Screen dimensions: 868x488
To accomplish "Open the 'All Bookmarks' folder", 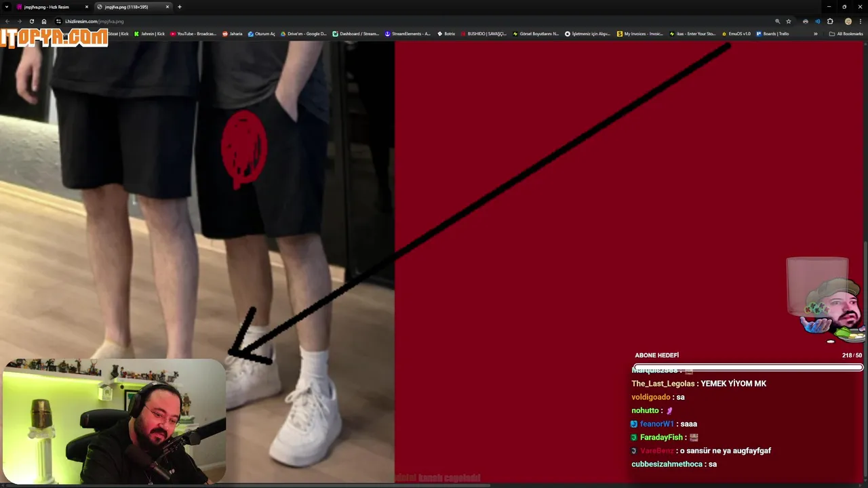I will click(x=846, y=33).
